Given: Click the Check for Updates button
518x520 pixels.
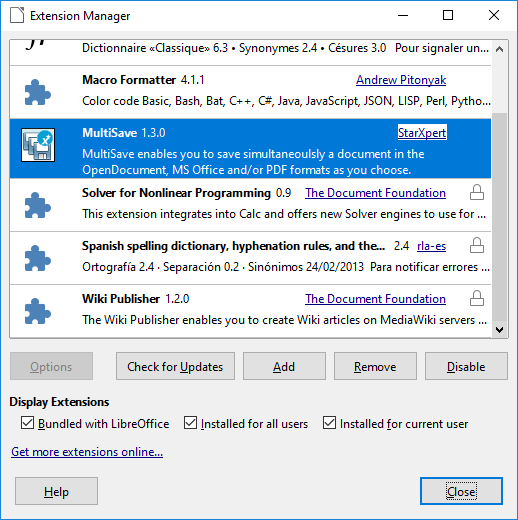Looking at the screenshot, I should point(175,366).
